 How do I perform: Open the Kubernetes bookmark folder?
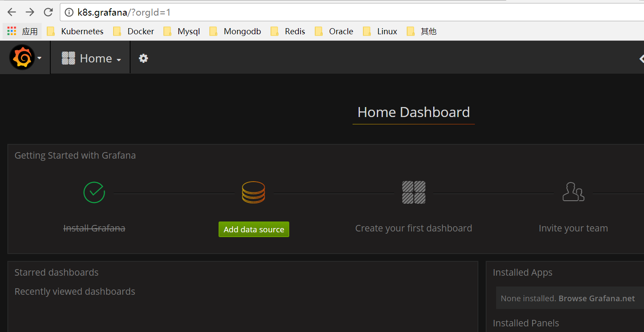click(75, 31)
